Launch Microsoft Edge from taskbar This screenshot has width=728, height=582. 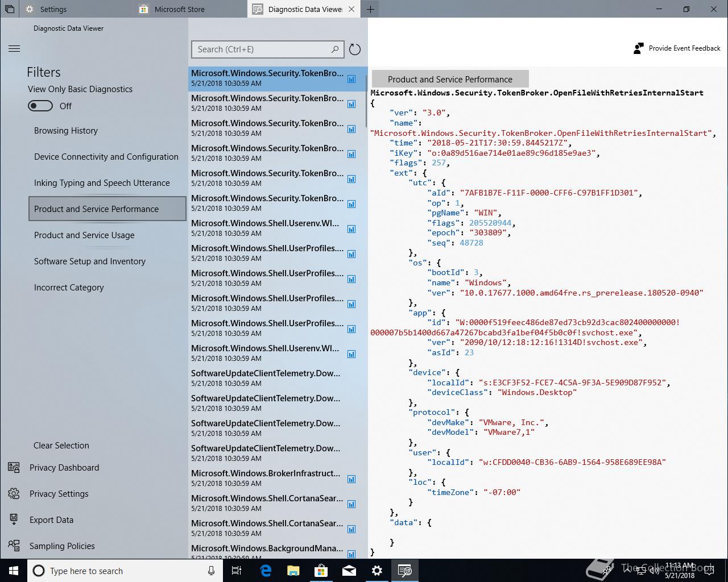point(266,571)
